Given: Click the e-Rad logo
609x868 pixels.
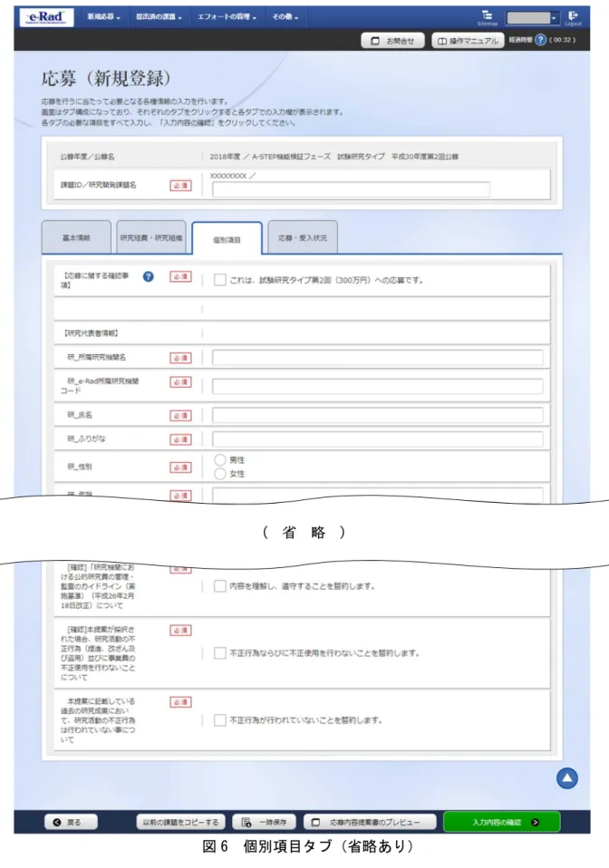Looking at the screenshot, I should pyautogui.click(x=46, y=16).
